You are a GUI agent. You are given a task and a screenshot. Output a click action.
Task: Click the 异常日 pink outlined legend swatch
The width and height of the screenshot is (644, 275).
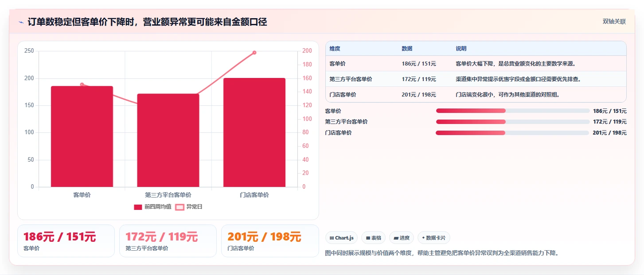pos(180,207)
